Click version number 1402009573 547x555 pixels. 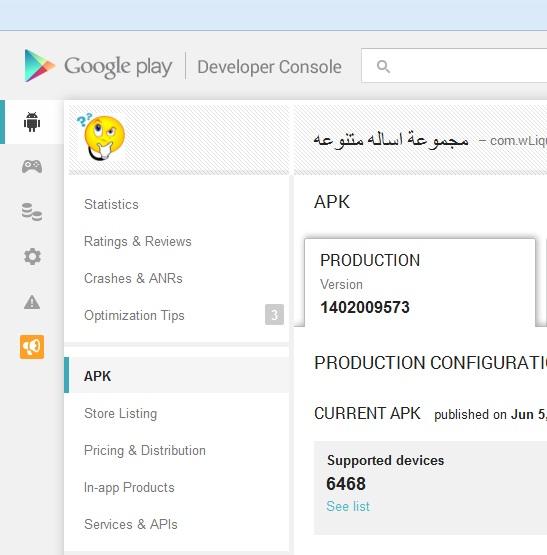point(365,307)
